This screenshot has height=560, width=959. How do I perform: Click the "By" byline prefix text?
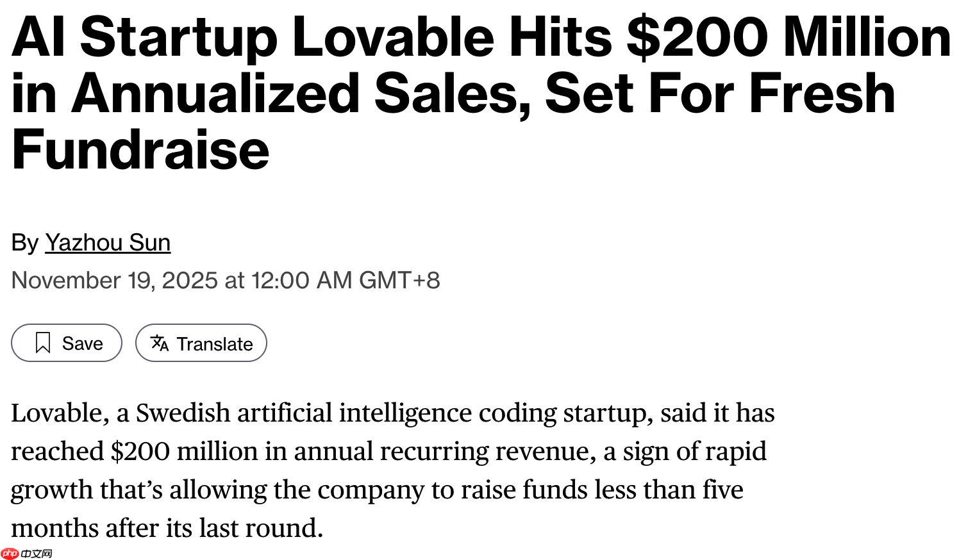click(x=25, y=243)
